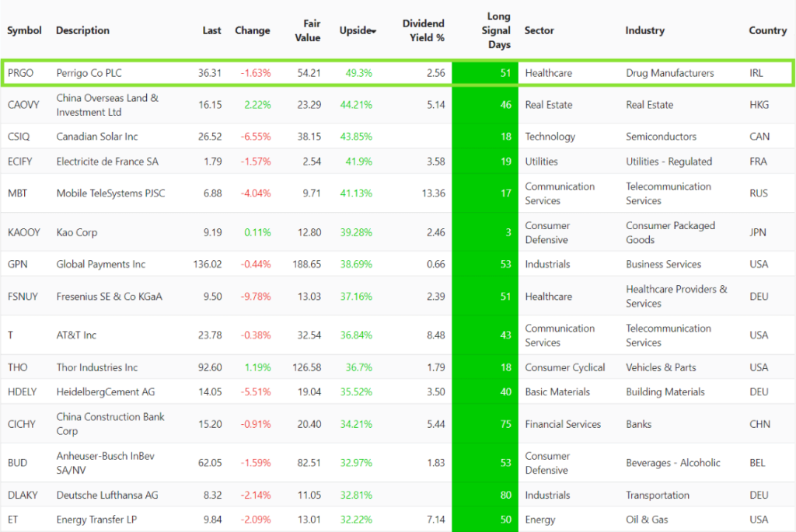Sort the table by Symbol column
Viewport: 796px width, 532px height.
coord(24,30)
